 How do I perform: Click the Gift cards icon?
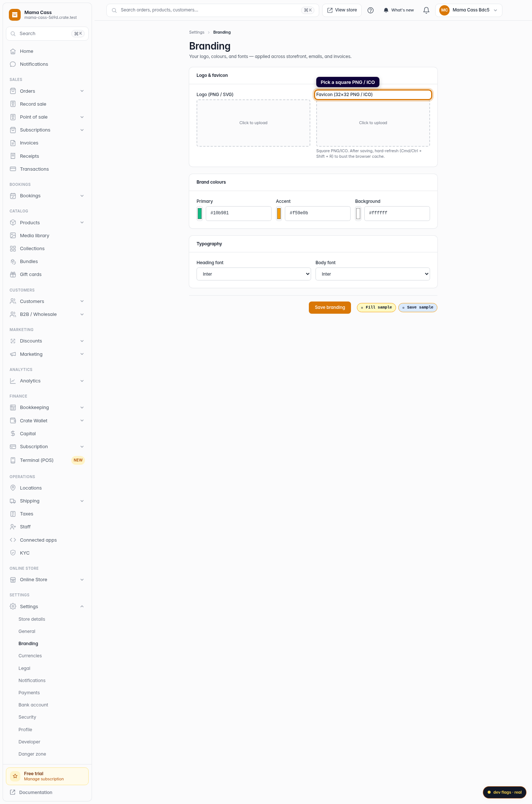pyautogui.click(x=13, y=275)
